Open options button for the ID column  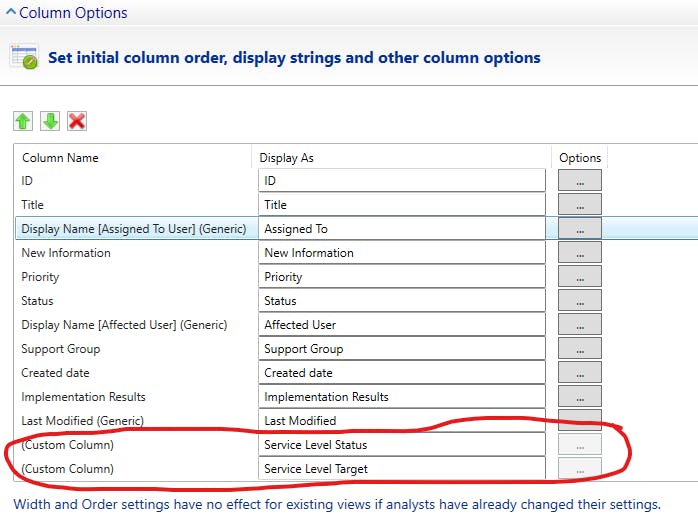pyautogui.click(x=580, y=180)
